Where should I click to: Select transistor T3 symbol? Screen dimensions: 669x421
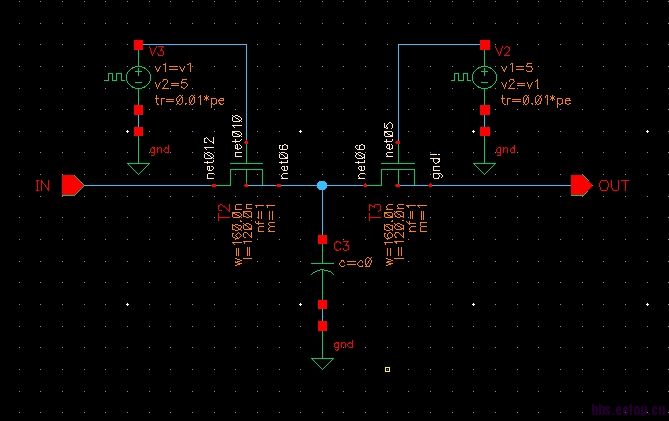(398, 174)
